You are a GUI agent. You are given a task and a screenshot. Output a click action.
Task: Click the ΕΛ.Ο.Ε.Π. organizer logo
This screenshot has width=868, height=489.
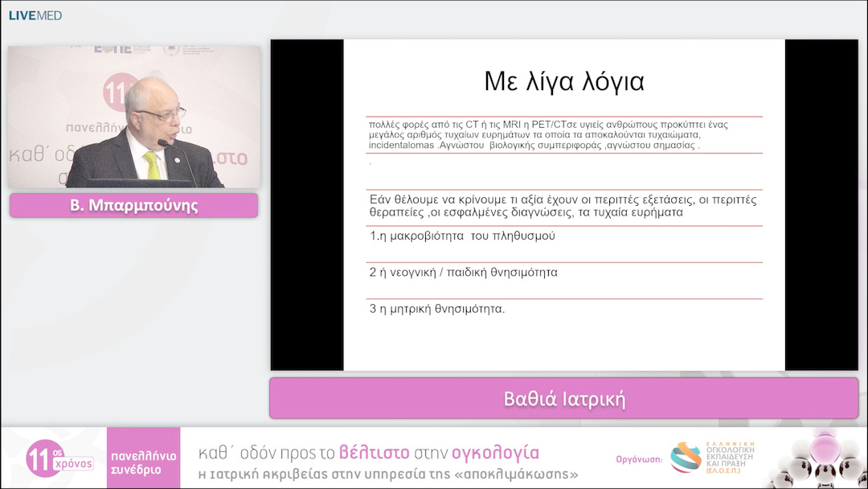pyautogui.click(x=712, y=458)
